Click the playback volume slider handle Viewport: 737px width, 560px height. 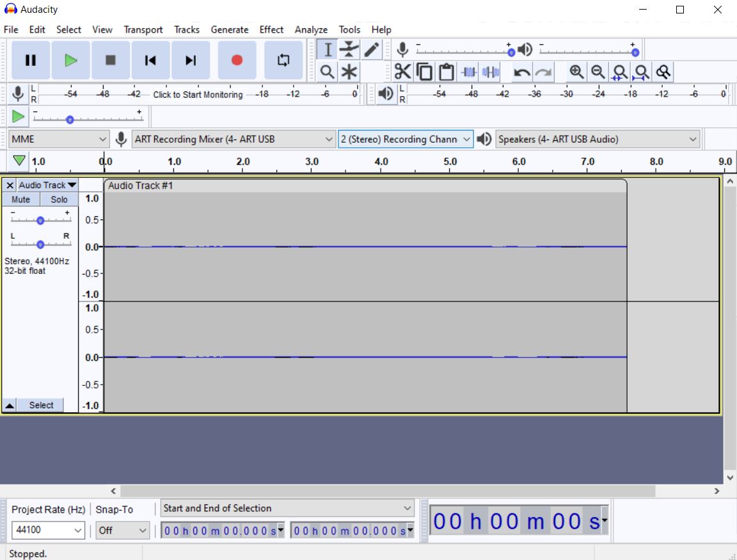[x=635, y=52]
